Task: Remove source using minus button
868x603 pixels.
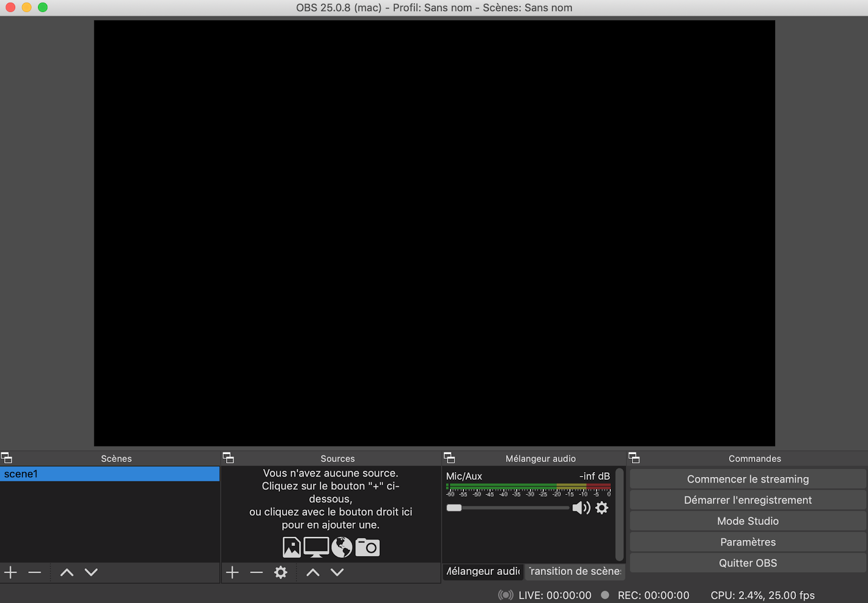Action: tap(257, 572)
